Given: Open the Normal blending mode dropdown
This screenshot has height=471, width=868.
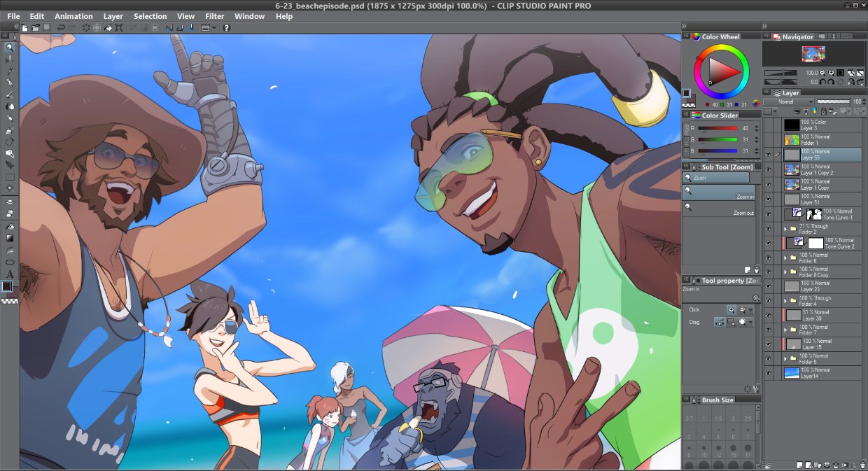Looking at the screenshot, I should (x=788, y=102).
